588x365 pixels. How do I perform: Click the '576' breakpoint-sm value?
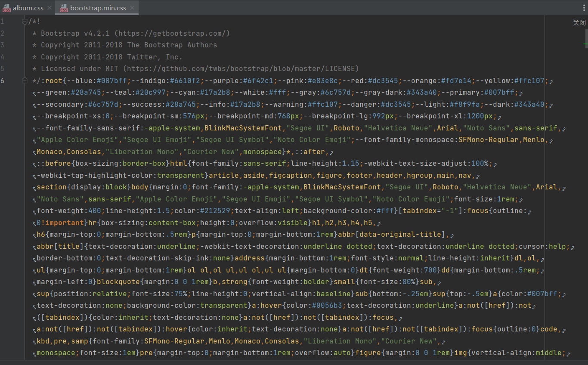(189, 116)
